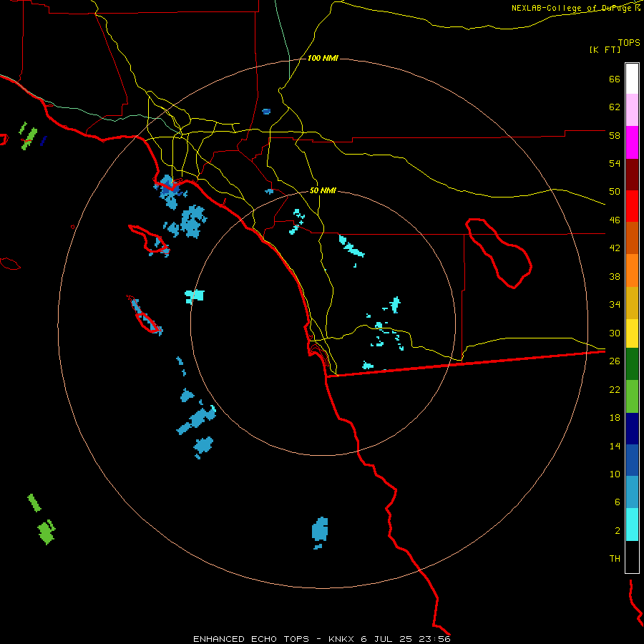Click legend value "50"

[615, 192]
